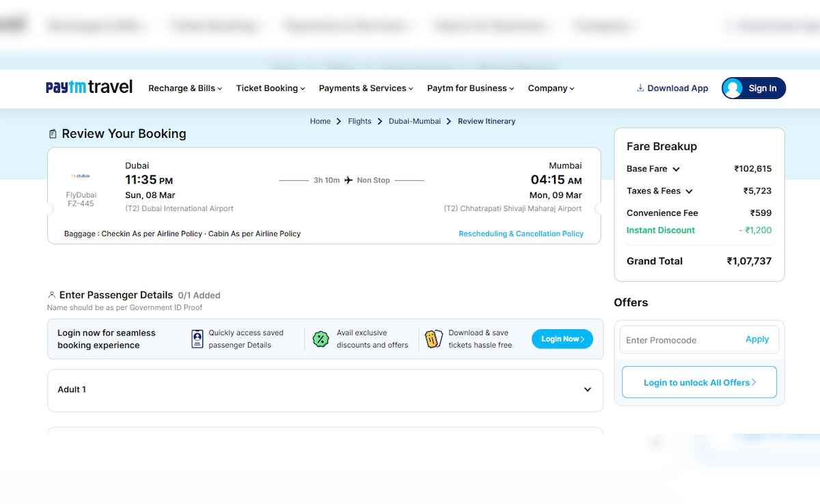Viewport: 820px width, 504px height.
Task: Click the clipboard icon beside Review Your Booking
Action: click(53, 134)
